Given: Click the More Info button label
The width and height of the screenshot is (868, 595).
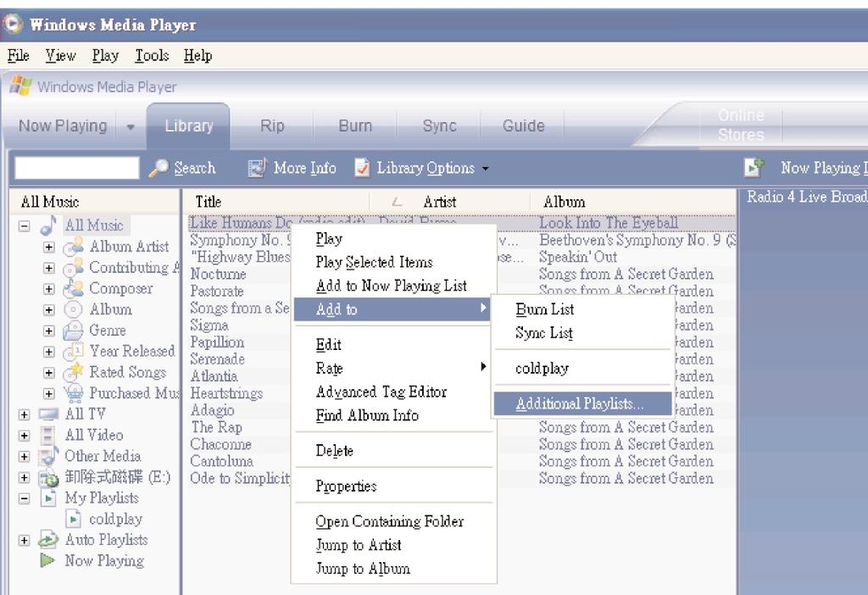Looking at the screenshot, I should [304, 168].
